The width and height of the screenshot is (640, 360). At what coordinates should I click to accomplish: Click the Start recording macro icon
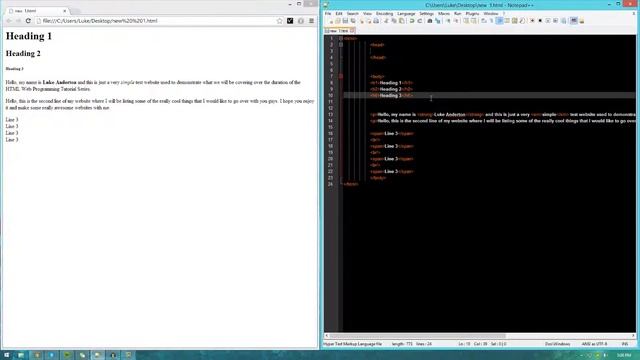(532, 20)
